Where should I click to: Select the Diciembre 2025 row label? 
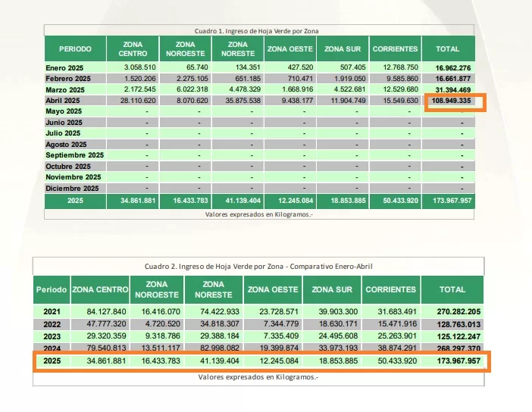72,188
